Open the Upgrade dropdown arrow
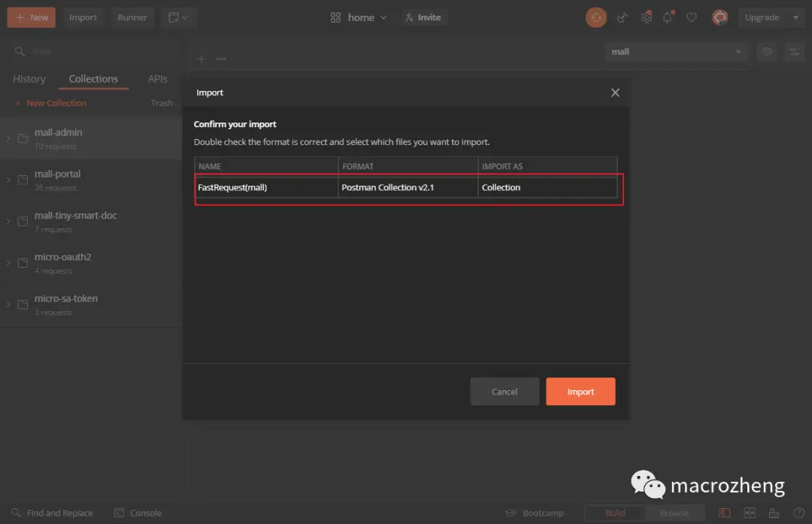This screenshot has width=812, height=524. coord(794,17)
